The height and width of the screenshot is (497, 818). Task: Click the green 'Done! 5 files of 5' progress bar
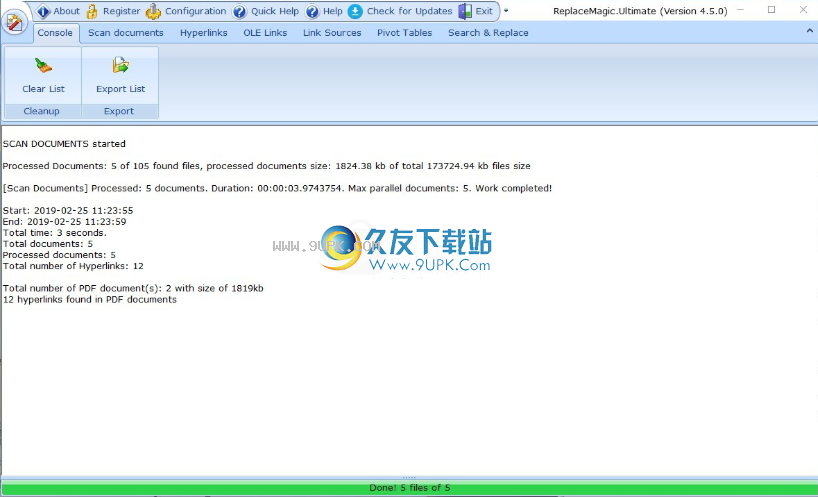click(x=409, y=488)
